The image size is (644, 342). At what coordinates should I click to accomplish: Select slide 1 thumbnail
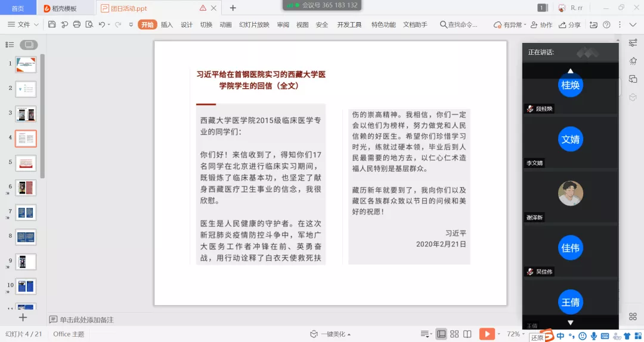(x=26, y=64)
